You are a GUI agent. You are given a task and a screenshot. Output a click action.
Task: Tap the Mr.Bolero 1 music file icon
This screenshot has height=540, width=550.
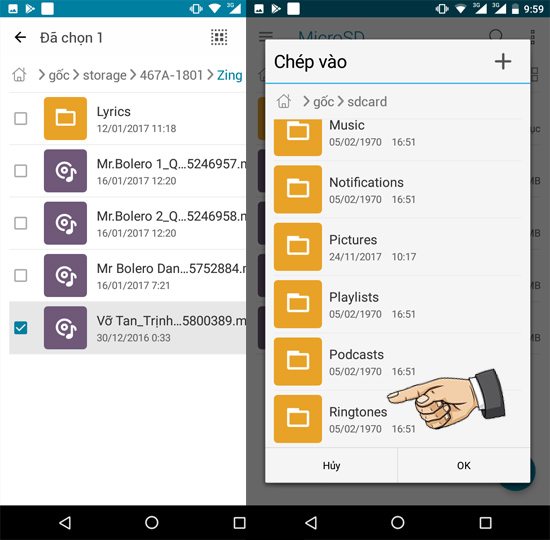[65, 171]
